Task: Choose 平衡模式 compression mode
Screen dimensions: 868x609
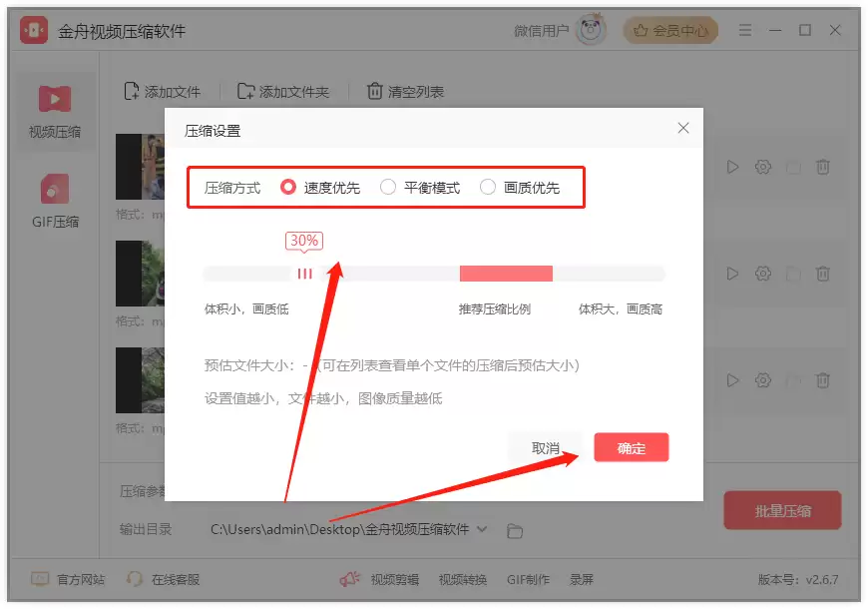Action: [x=387, y=188]
